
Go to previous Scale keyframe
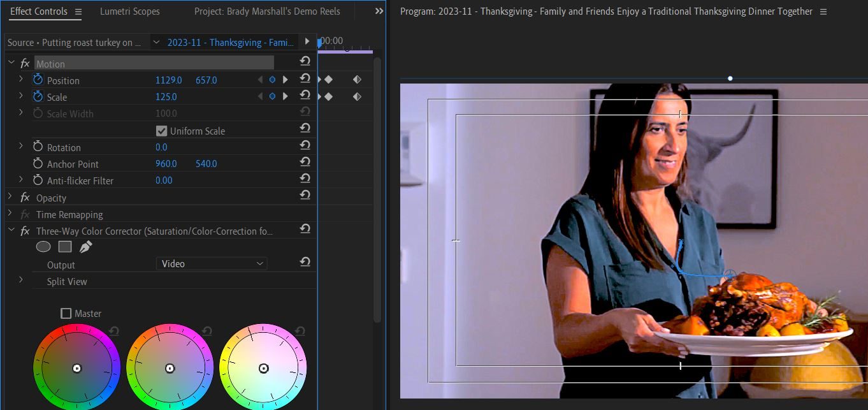[260, 96]
